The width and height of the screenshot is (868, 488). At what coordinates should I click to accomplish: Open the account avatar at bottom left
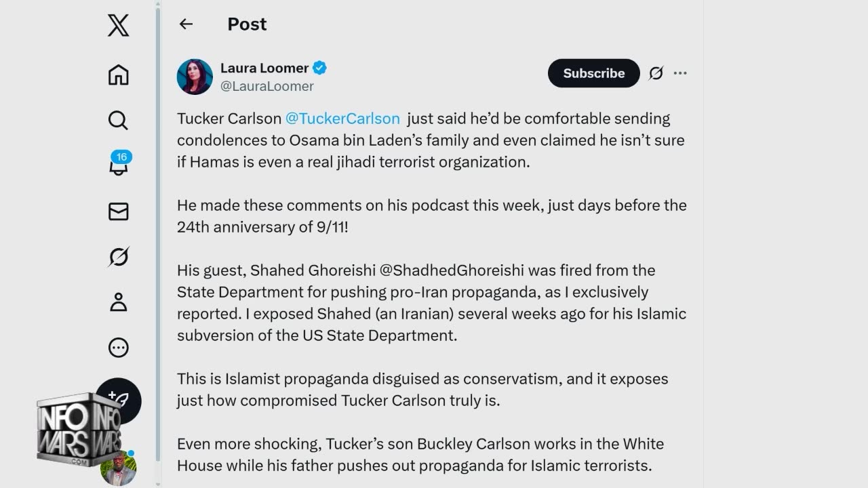(x=118, y=469)
